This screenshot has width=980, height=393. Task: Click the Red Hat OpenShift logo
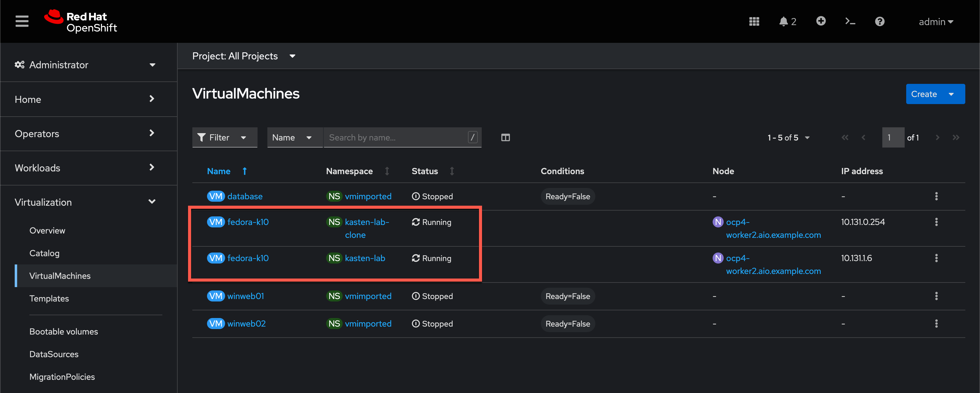point(80,21)
